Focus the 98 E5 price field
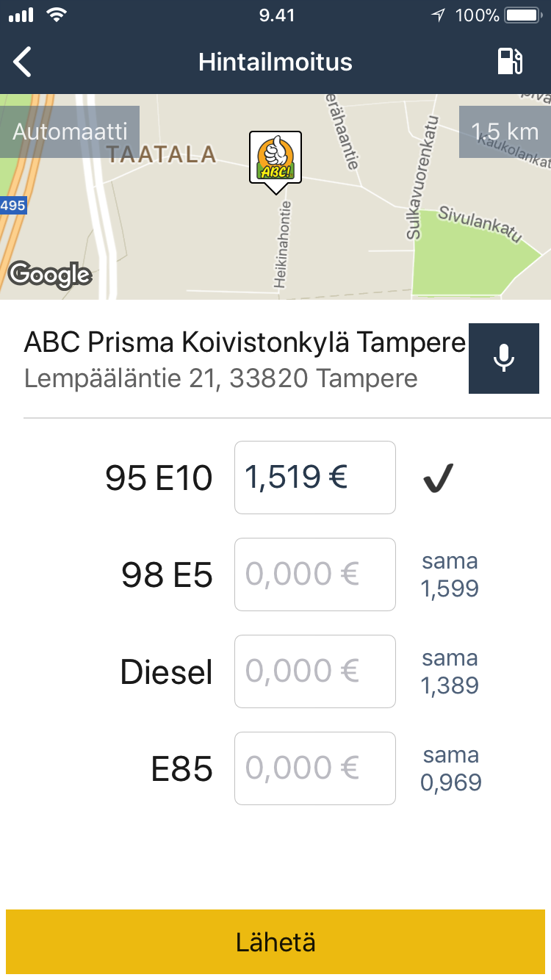The width and height of the screenshot is (551, 980). pos(314,574)
